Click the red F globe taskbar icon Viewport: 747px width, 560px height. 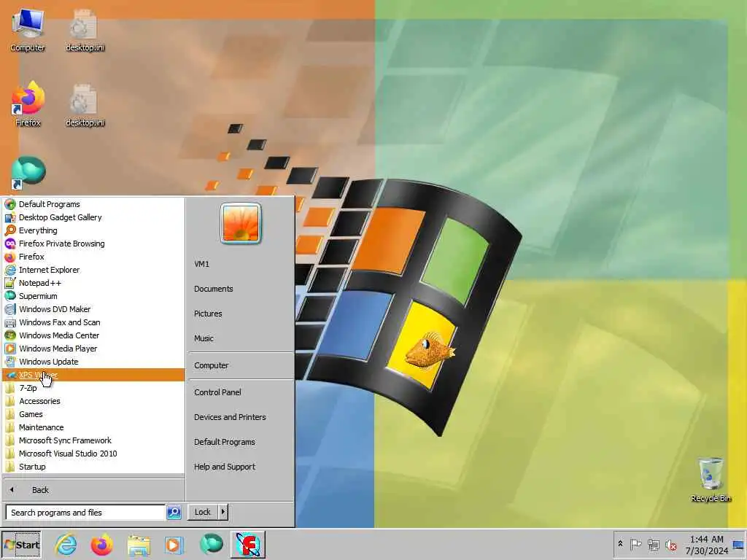point(248,545)
